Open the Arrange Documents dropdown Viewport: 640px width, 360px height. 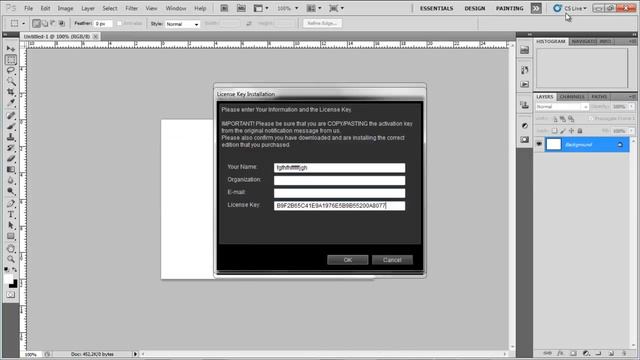click(314, 8)
